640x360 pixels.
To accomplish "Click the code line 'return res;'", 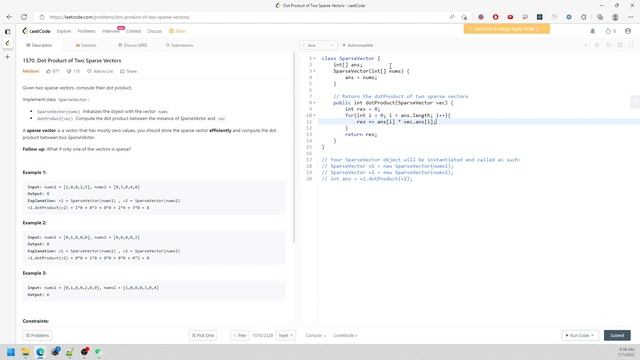I will coord(361,134).
